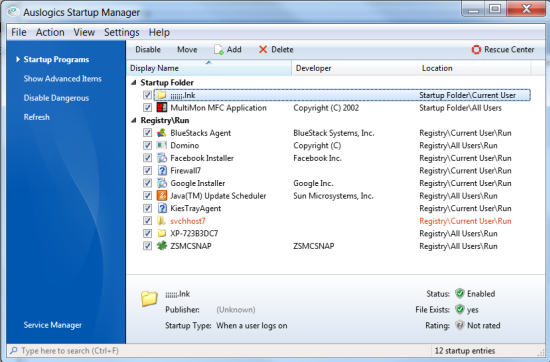
Task: Click the svchhost7 folder icon
Action: [162, 221]
